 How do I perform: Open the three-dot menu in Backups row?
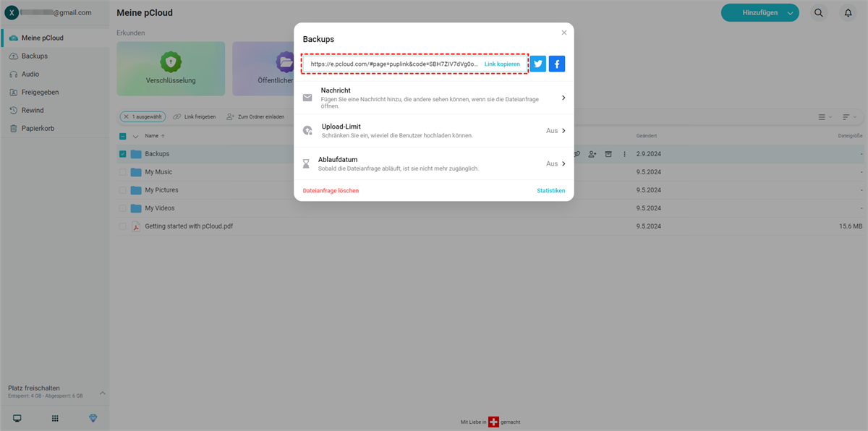(625, 154)
